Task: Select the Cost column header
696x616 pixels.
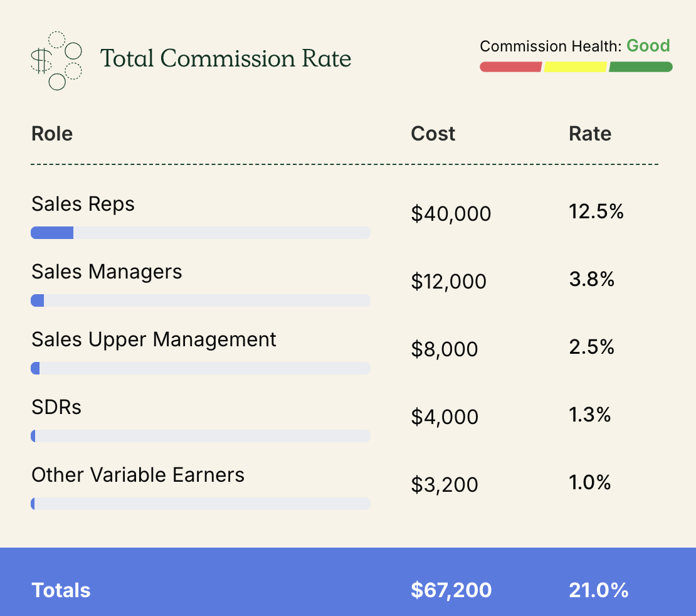Action: point(433,134)
